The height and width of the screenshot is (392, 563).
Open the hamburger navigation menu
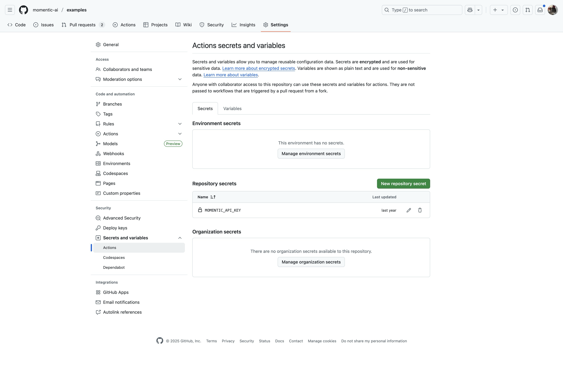click(x=10, y=10)
